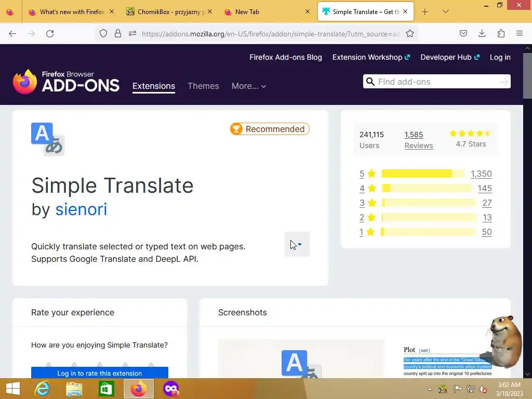
Task: Click the Action Center flag icon
Action: pos(457,389)
